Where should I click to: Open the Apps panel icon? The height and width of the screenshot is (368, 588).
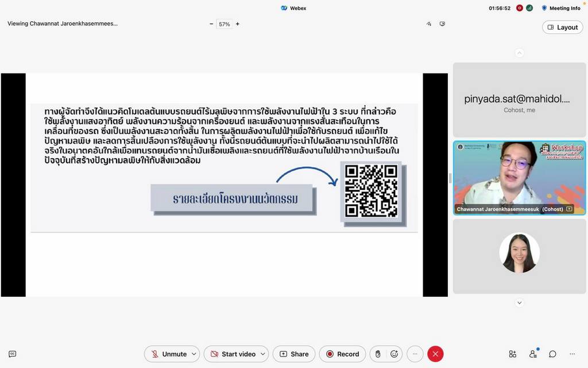pyautogui.click(x=512, y=354)
